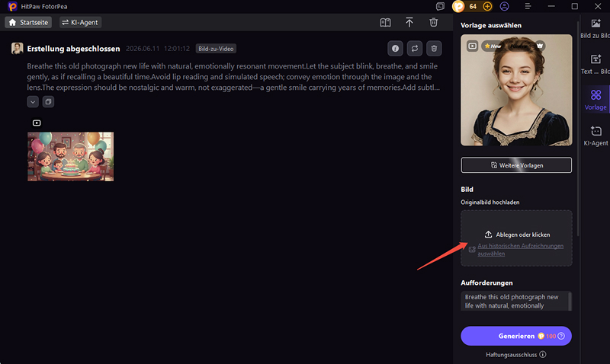
Task: Select the woman portrait template preview
Action: coord(516,90)
